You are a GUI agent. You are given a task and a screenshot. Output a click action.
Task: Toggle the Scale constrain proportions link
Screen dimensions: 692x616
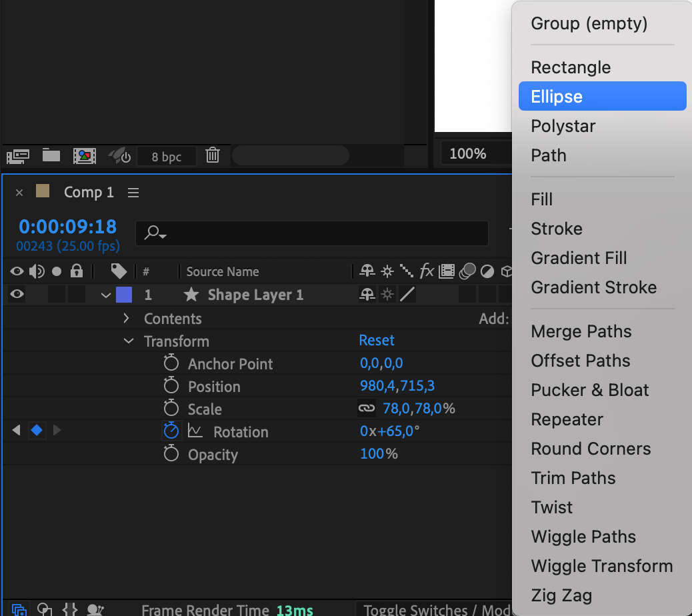367,409
